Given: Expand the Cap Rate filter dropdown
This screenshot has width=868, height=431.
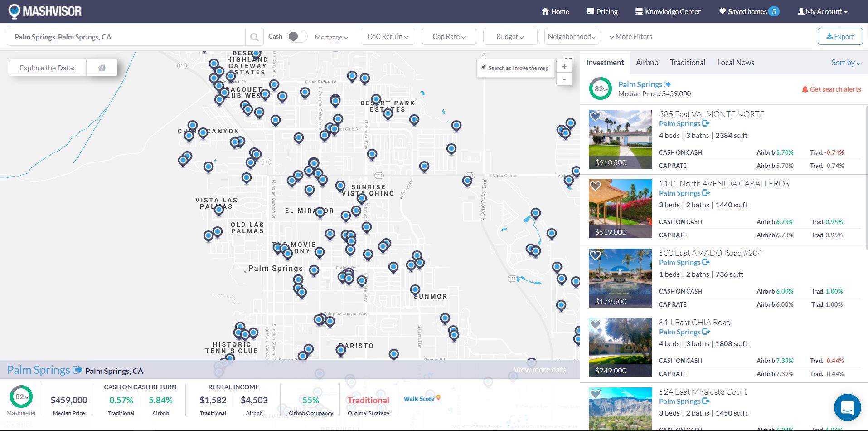Looking at the screenshot, I should click(449, 37).
